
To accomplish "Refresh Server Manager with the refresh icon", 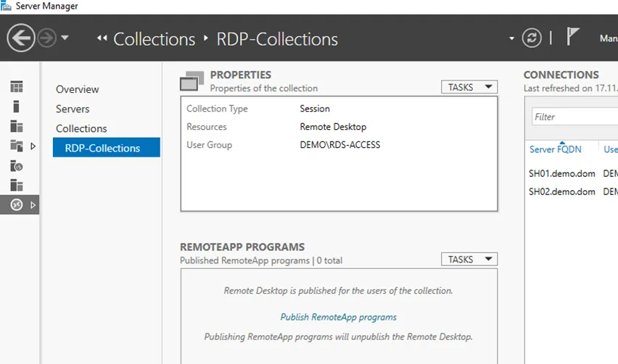I will tap(532, 38).
